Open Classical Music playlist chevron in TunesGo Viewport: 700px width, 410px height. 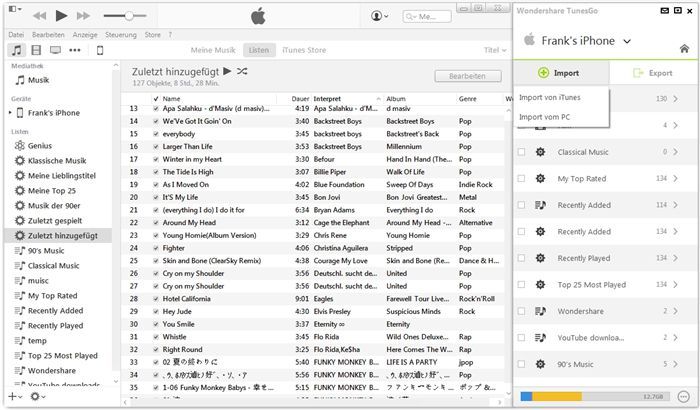tap(675, 152)
